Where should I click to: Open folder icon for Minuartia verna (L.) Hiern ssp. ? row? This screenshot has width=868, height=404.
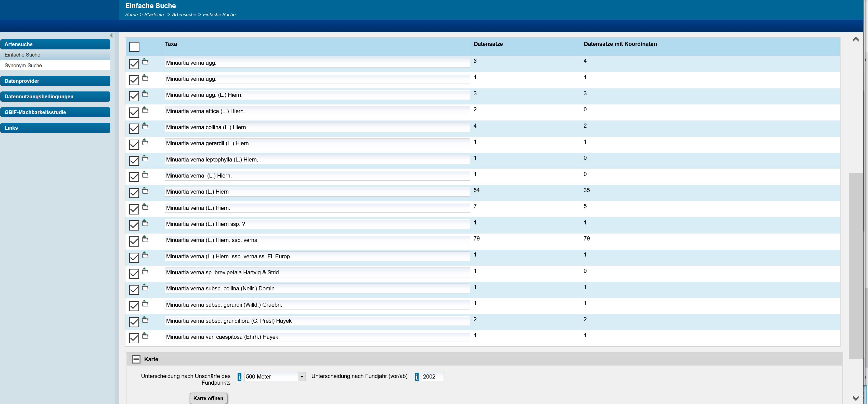145,223
